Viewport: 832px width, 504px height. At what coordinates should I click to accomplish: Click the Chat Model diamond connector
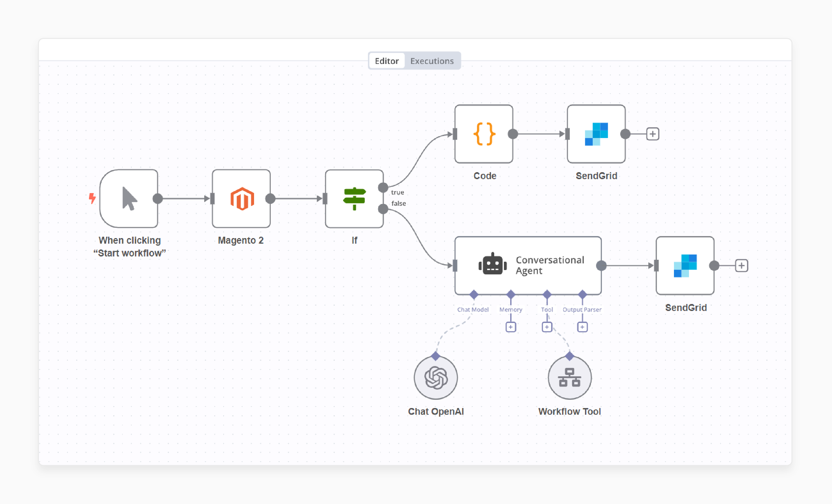tap(474, 294)
